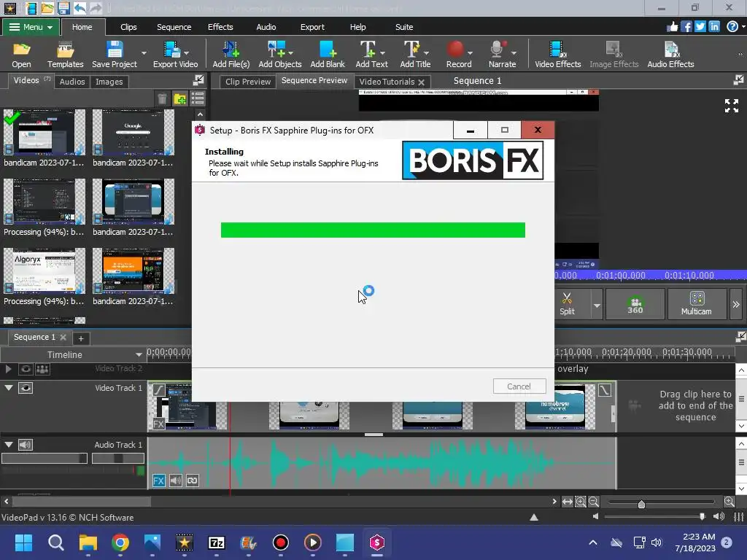Collapse Video Track 1 with its triangle

pos(9,388)
